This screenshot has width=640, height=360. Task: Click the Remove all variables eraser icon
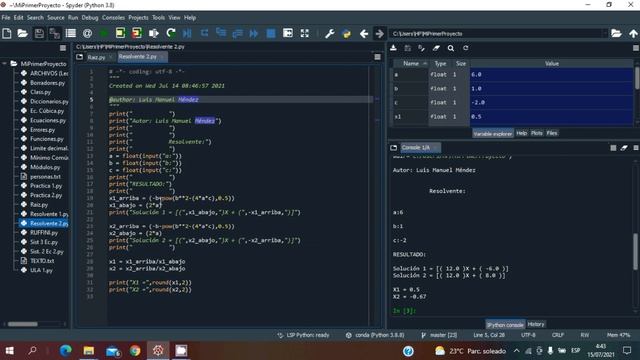[436, 48]
